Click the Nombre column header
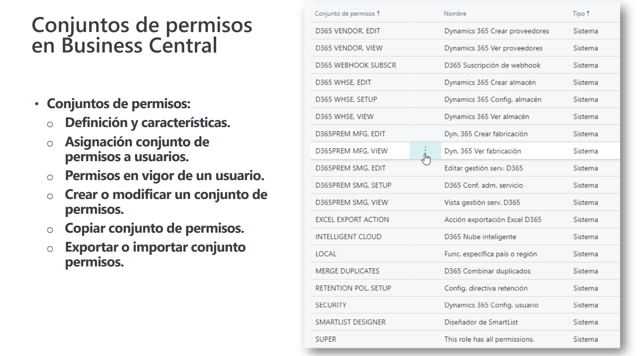 click(455, 14)
